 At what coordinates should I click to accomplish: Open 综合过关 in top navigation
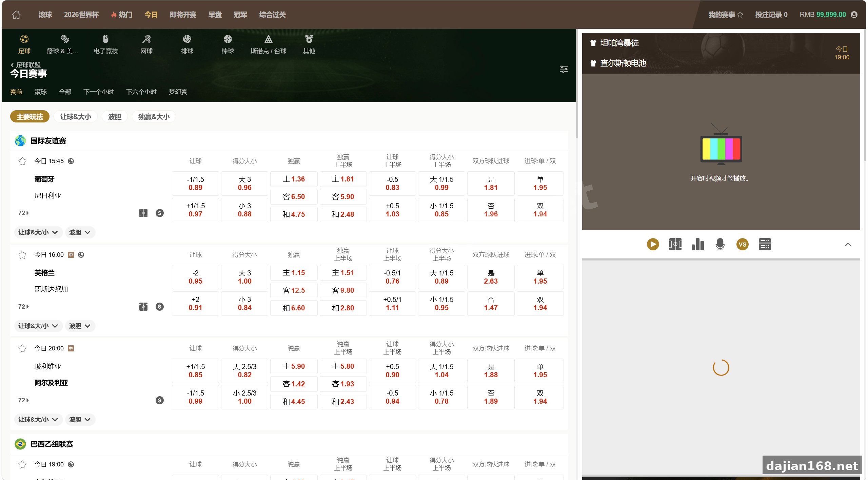(272, 15)
